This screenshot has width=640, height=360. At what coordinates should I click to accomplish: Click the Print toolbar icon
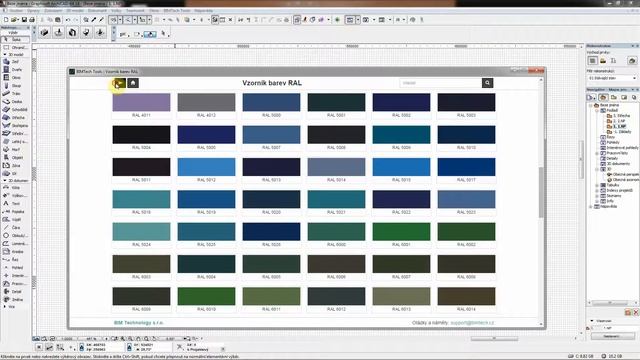coord(32,20)
